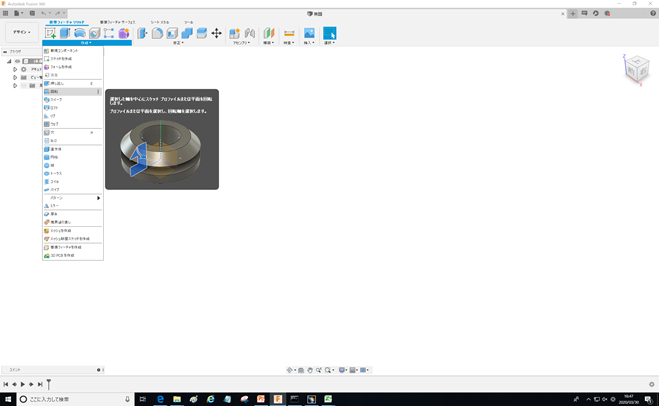
Task: Open Help question mark icon
Action: pos(653,13)
